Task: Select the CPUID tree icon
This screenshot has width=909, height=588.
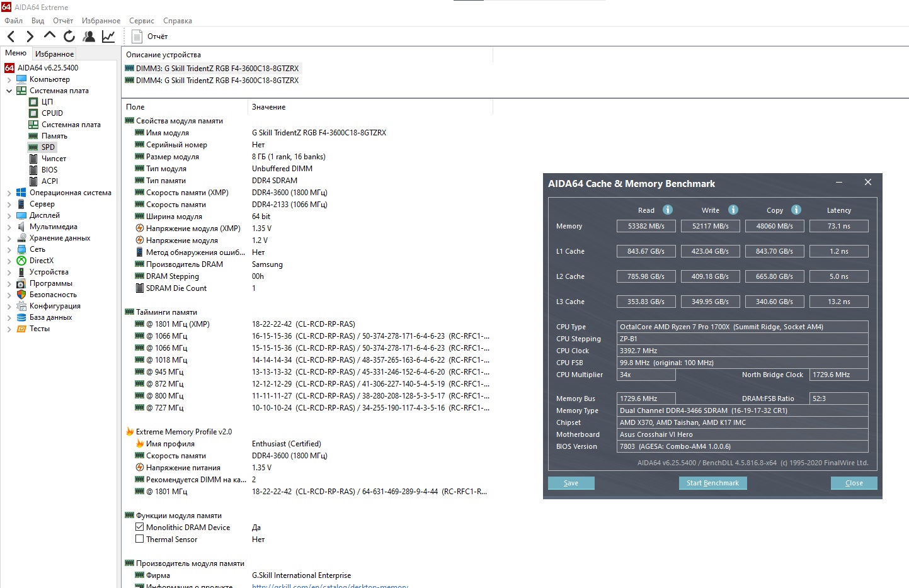Action: coord(33,113)
